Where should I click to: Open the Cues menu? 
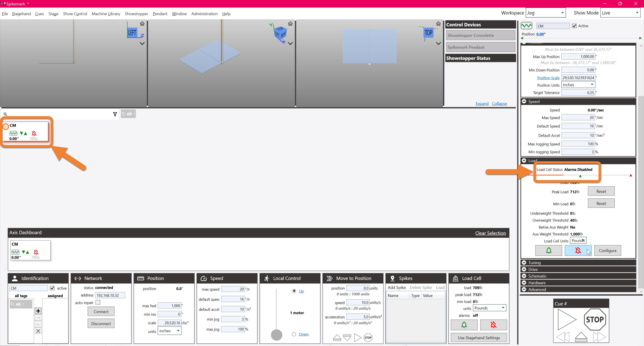(39, 14)
